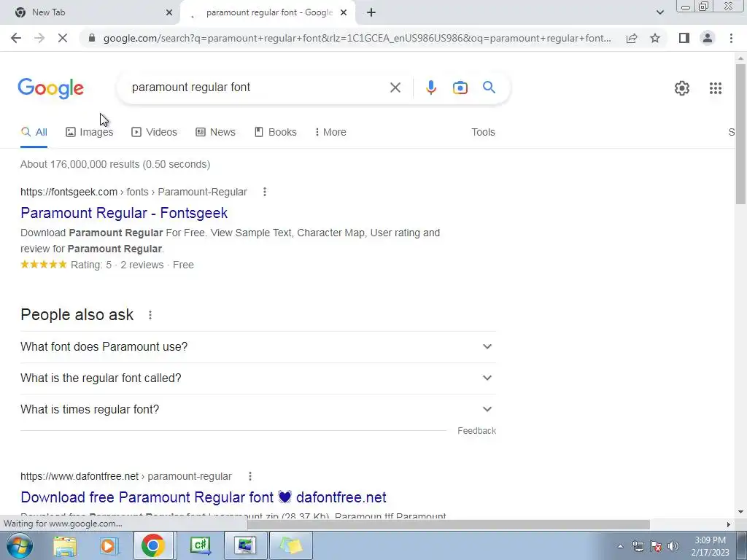
Task: Expand 'What is times regular font?'
Action: pyautogui.click(x=258, y=410)
